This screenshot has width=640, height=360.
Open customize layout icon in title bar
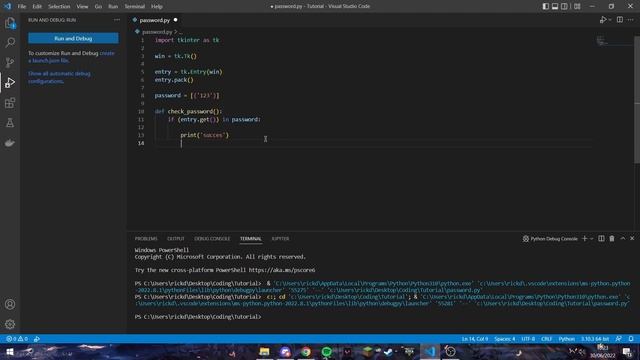pyautogui.click(x=577, y=6)
